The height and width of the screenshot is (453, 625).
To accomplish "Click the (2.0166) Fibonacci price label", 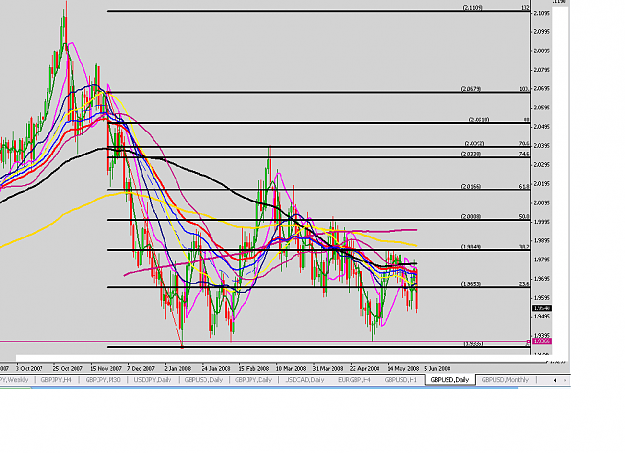I will (471, 186).
